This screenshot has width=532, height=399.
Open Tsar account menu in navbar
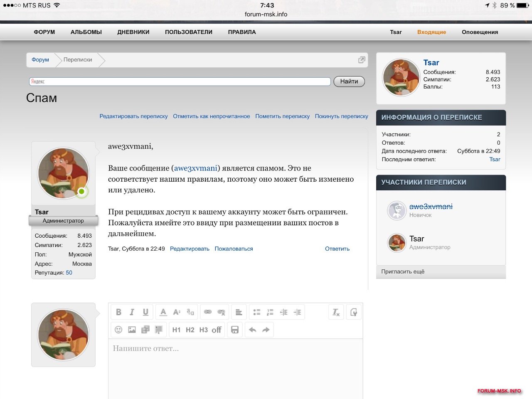(396, 32)
